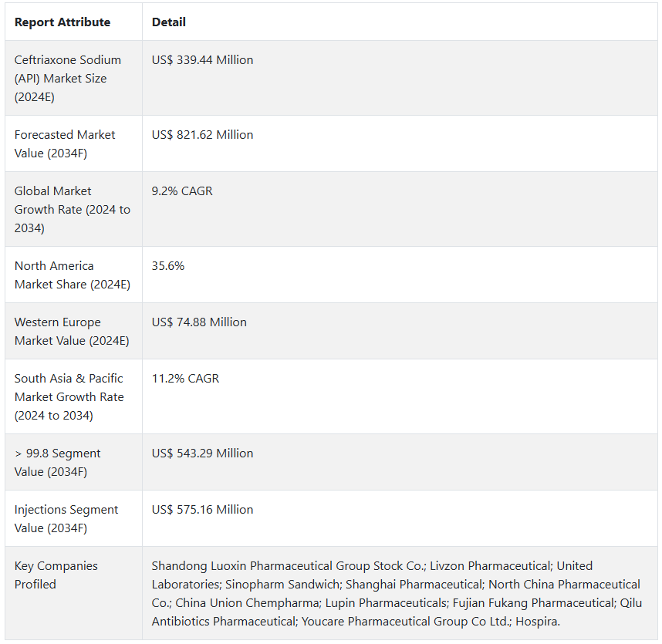662x644 pixels.
Task: Click the US$ 74.88 Million value
Action: (x=199, y=322)
